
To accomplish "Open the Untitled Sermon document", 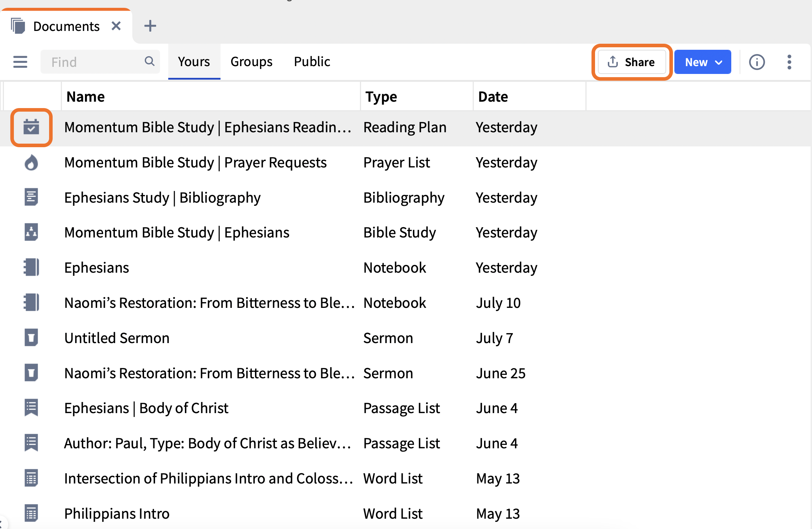I will coord(406,338).
